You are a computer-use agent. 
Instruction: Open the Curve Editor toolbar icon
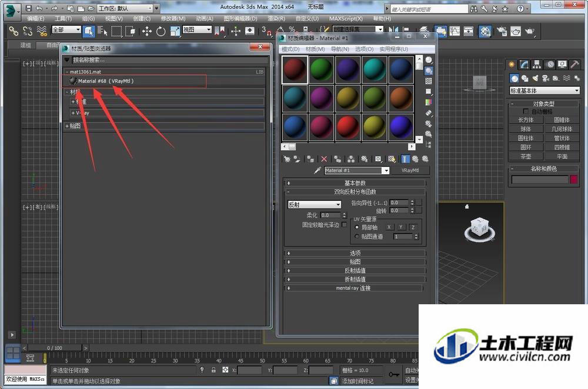[455, 31]
